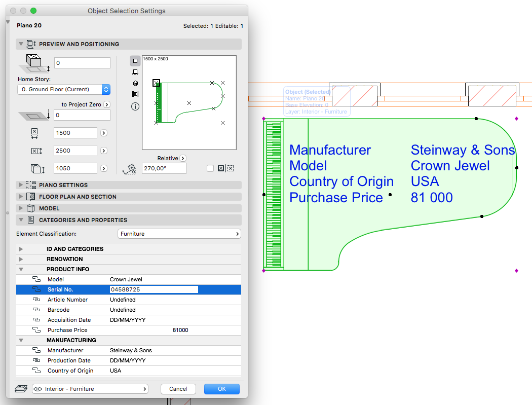Toggle the crossed mirror option beside the checkbox
The width and height of the screenshot is (532, 405).
[220, 168]
